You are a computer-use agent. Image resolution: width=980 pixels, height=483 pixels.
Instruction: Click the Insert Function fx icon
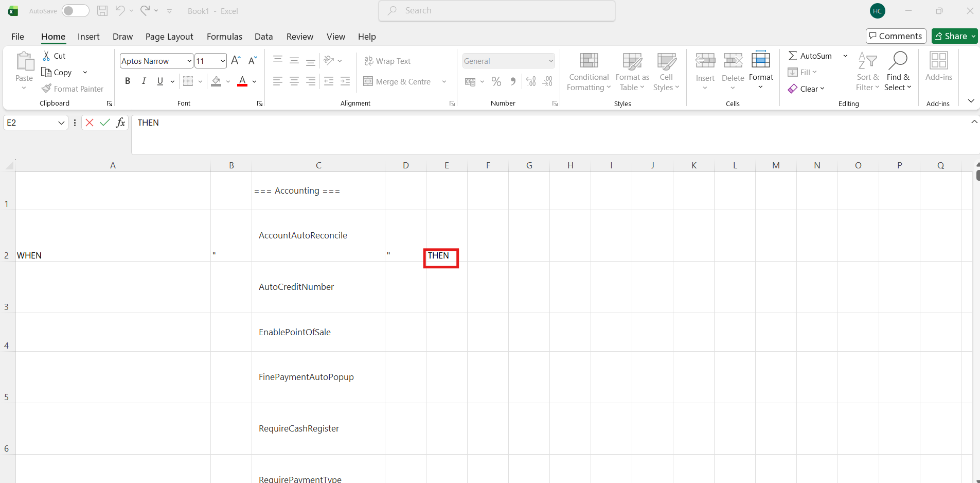(120, 123)
